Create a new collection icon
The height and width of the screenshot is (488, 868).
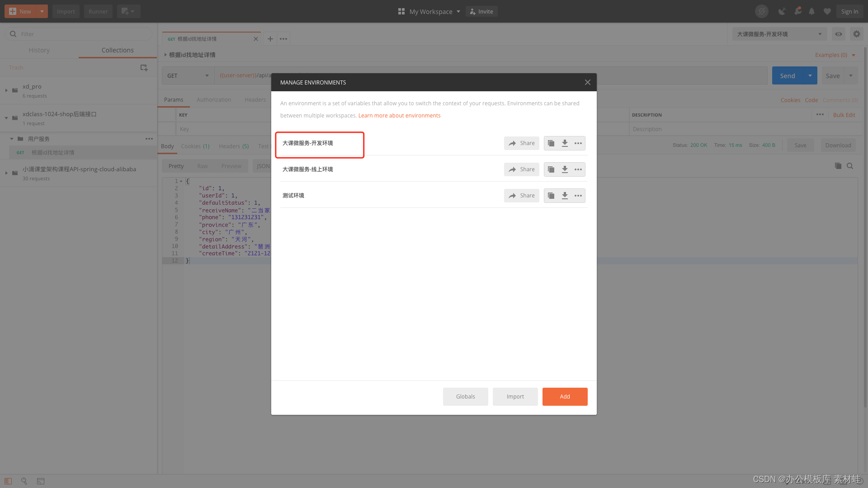pos(144,68)
